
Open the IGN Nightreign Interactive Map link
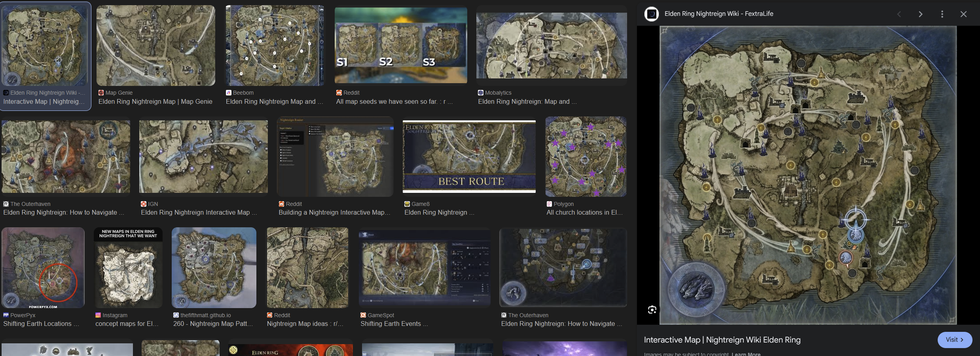199,213
